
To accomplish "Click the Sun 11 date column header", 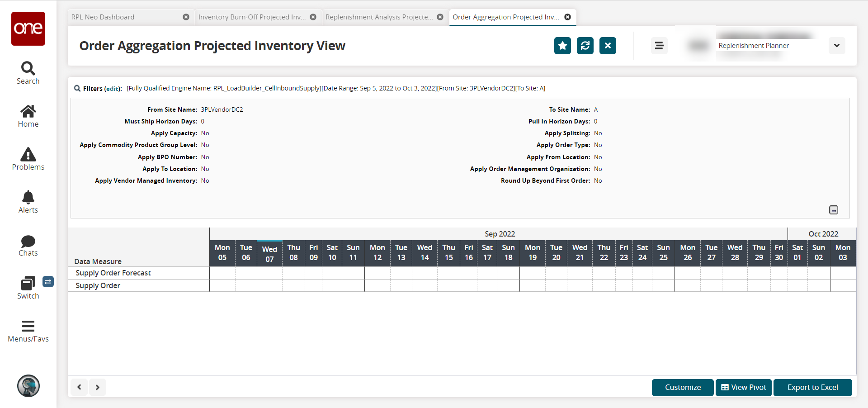I will coord(353,253).
